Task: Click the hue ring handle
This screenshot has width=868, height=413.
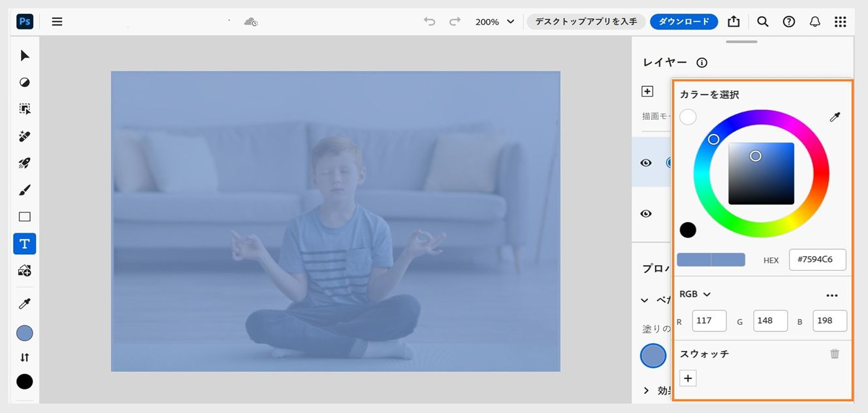Action: tap(714, 139)
